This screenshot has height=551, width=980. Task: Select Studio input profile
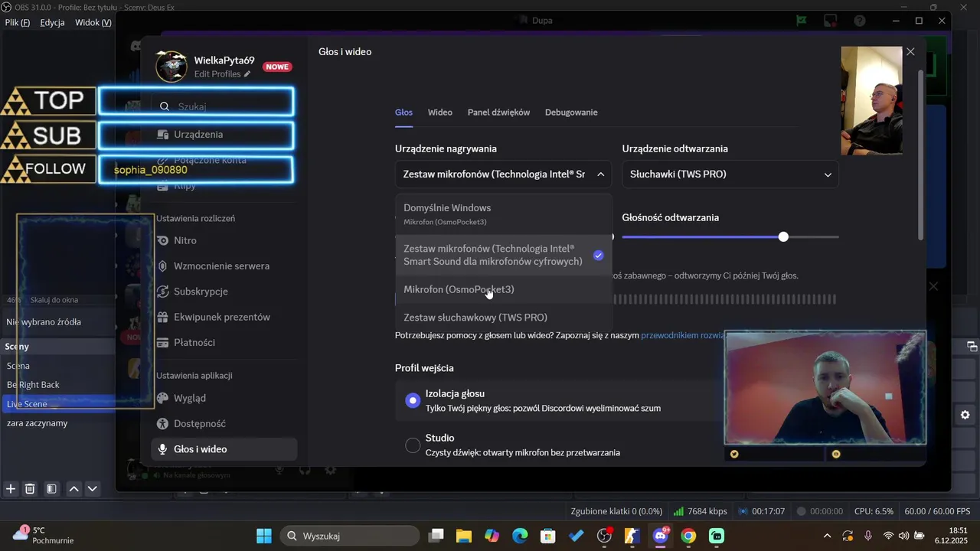point(413,445)
